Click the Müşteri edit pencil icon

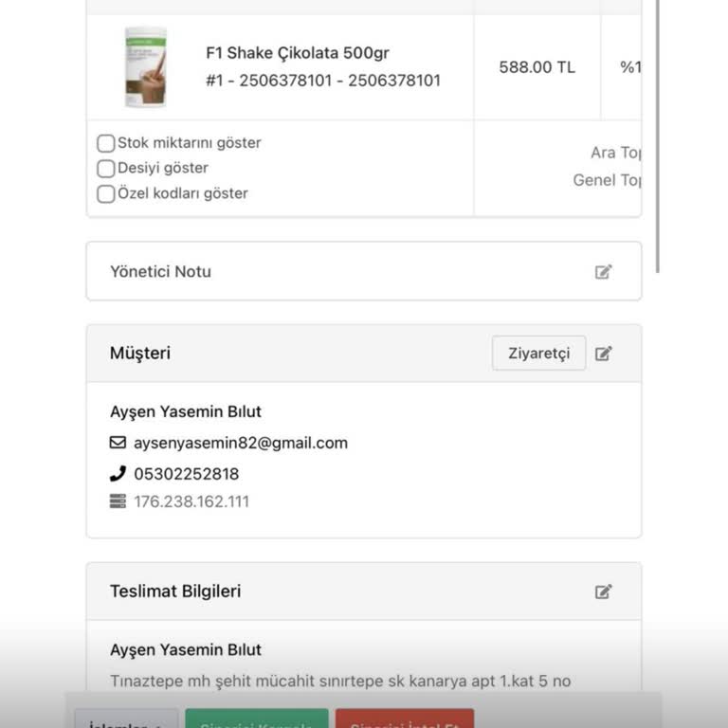point(603,354)
